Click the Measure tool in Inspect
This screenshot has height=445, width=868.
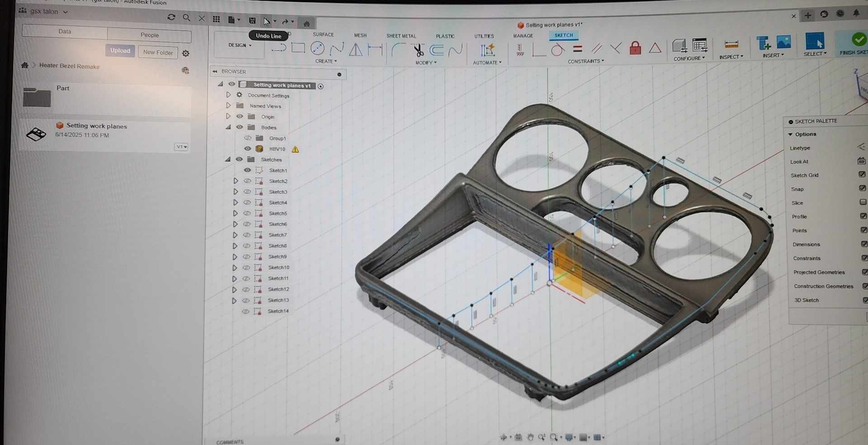tap(731, 44)
